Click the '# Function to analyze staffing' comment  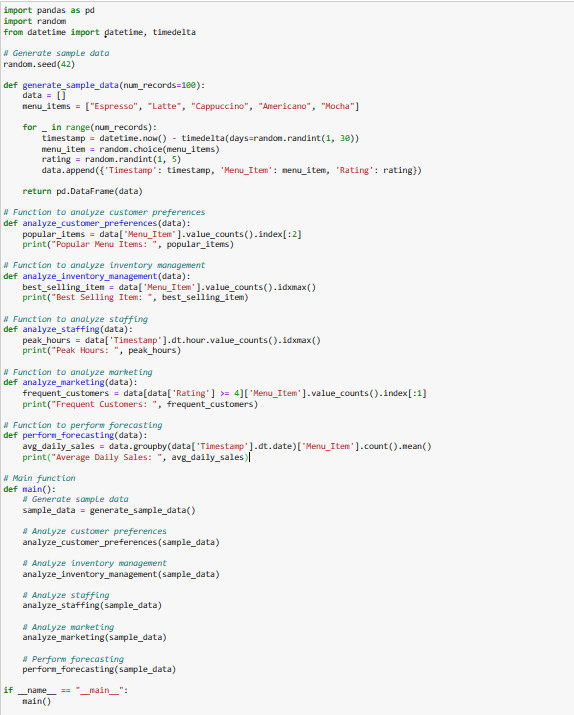[x=75, y=319]
